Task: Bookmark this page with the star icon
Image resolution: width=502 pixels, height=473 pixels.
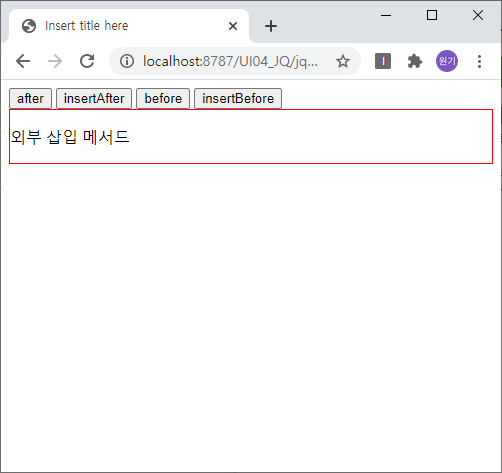Action: 343,61
